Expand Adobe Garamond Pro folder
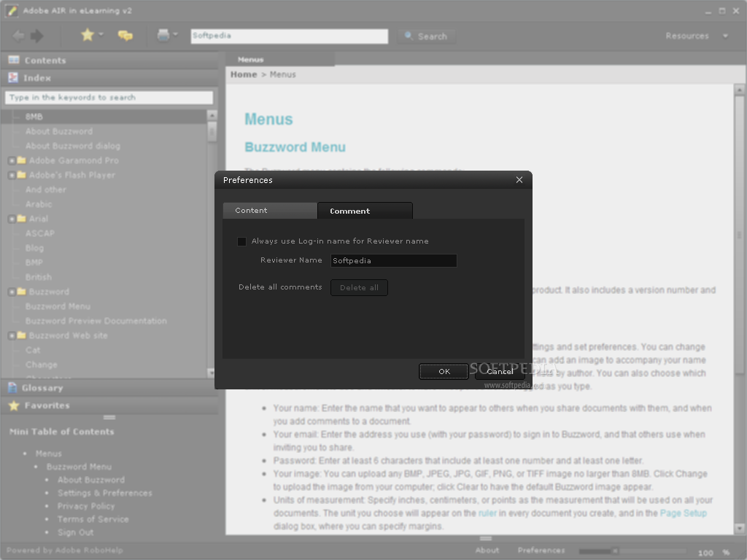 point(12,161)
